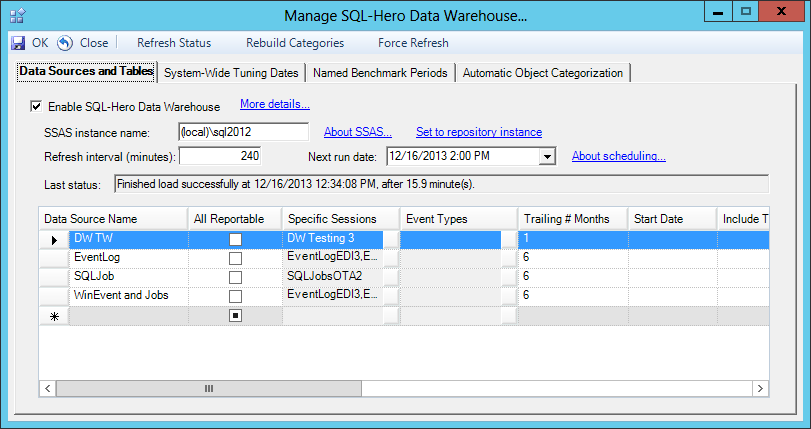Maximize the Manage SQL-Hero window

point(745,12)
